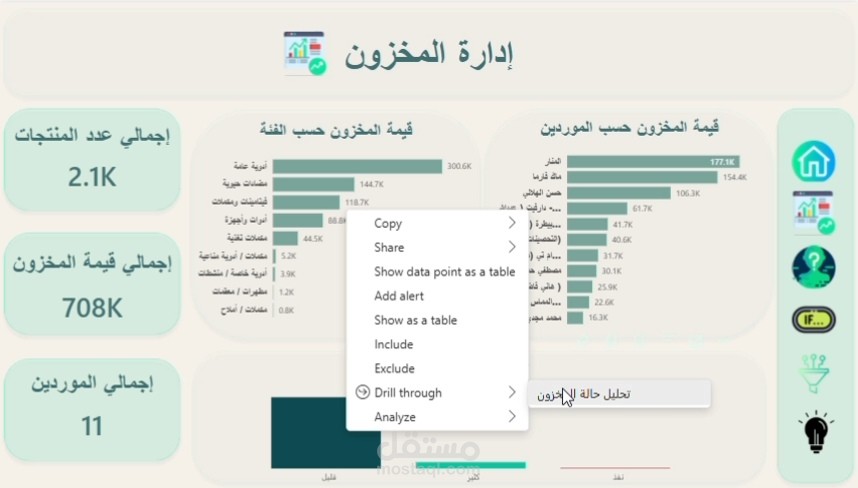
Task: Click the light bulb insights icon
Action: pos(813,432)
